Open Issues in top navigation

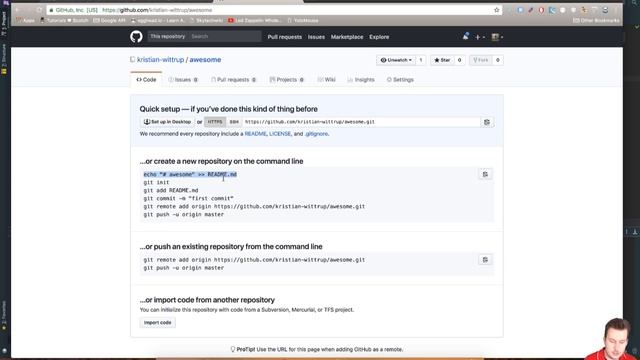[316, 37]
